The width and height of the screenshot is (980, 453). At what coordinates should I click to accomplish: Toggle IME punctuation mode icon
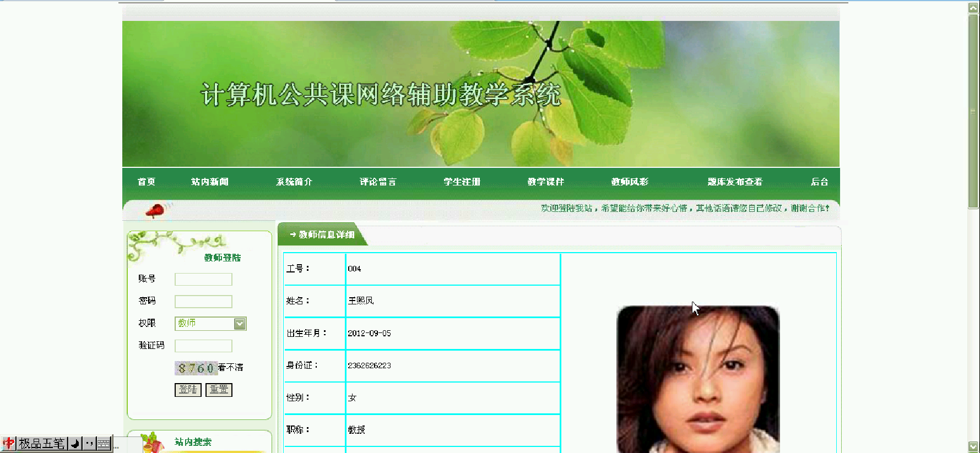coord(89,443)
